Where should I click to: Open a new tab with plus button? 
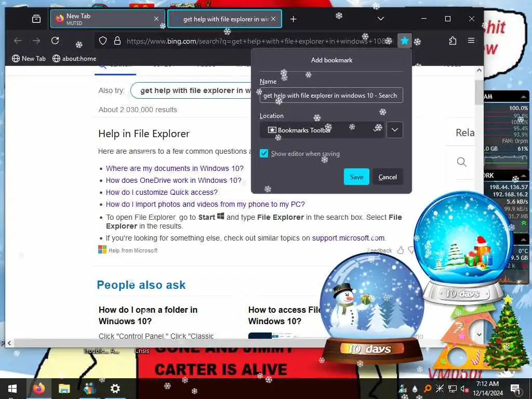coord(294,19)
